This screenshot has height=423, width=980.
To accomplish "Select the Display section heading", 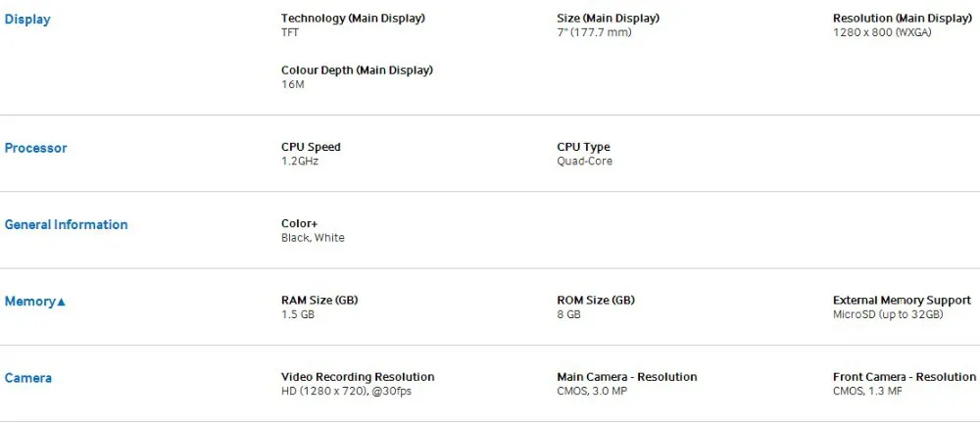I will (x=27, y=20).
